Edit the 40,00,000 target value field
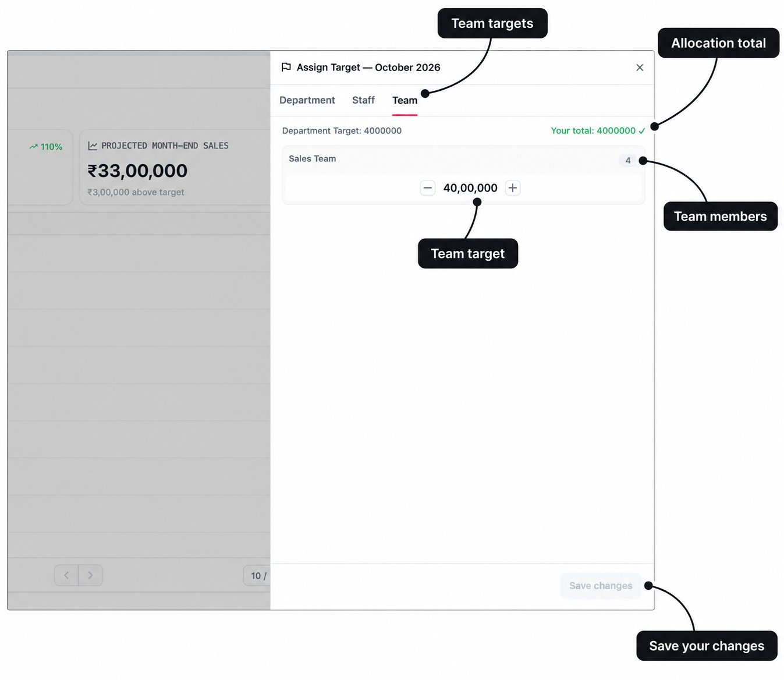Viewport: 784px width, 680px height. pyautogui.click(x=470, y=188)
